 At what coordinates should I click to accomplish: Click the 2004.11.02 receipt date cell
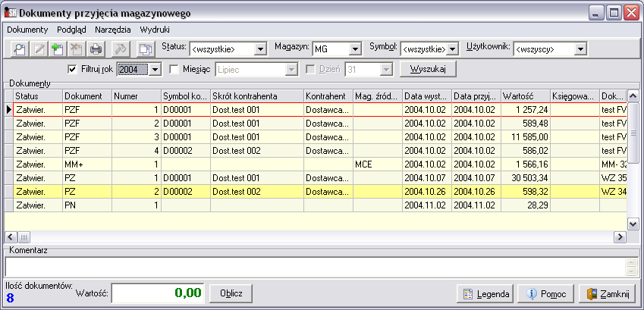tap(476, 205)
